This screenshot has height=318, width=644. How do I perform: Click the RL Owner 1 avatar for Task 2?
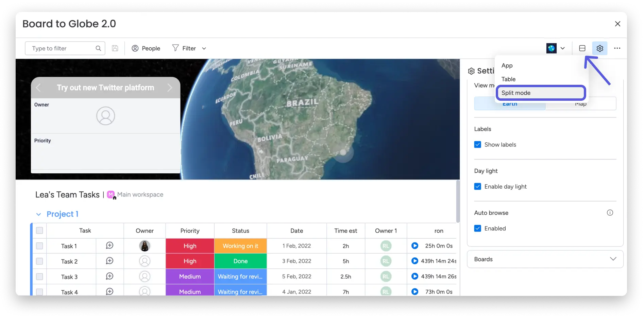point(386,261)
